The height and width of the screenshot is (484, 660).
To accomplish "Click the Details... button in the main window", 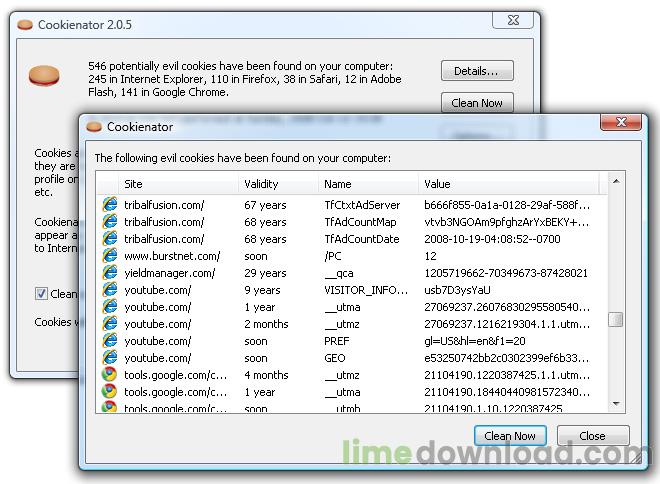I will tap(477, 71).
